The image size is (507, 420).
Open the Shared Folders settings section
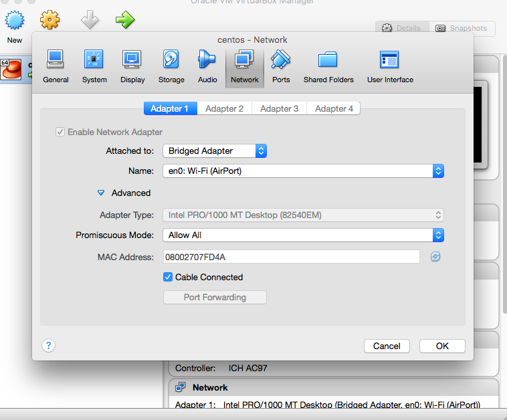tap(328, 67)
